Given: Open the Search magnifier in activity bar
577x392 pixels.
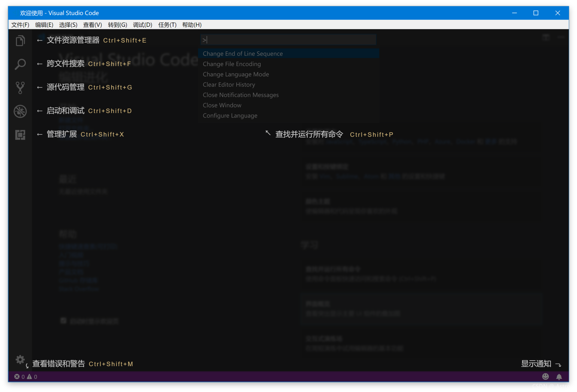Looking at the screenshot, I should tap(20, 64).
